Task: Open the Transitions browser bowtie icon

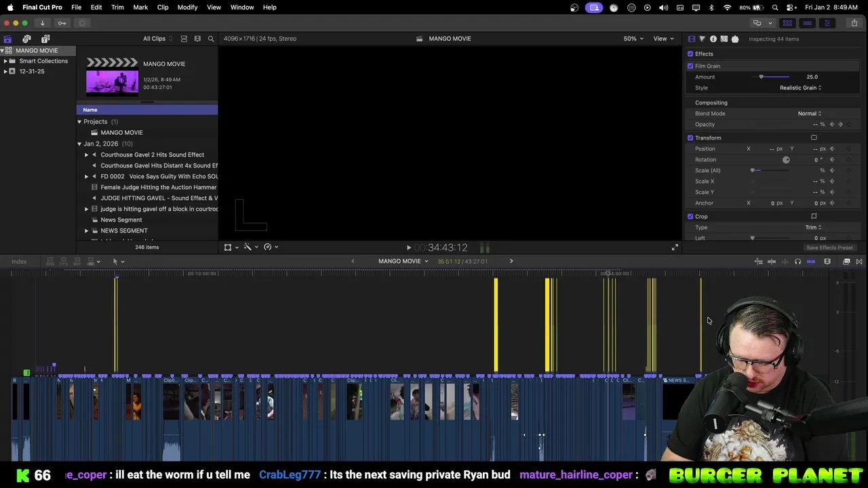Action: click(859, 262)
